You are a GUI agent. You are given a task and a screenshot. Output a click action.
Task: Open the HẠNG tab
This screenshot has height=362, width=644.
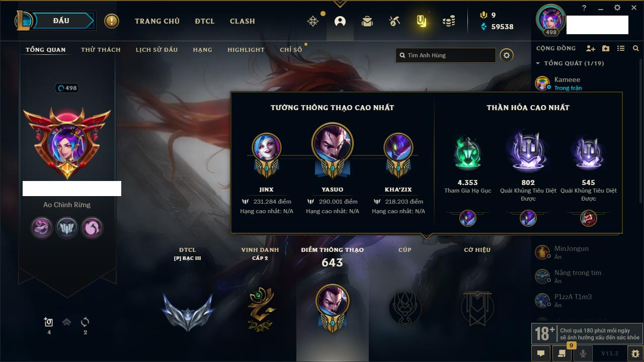coord(202,50)
